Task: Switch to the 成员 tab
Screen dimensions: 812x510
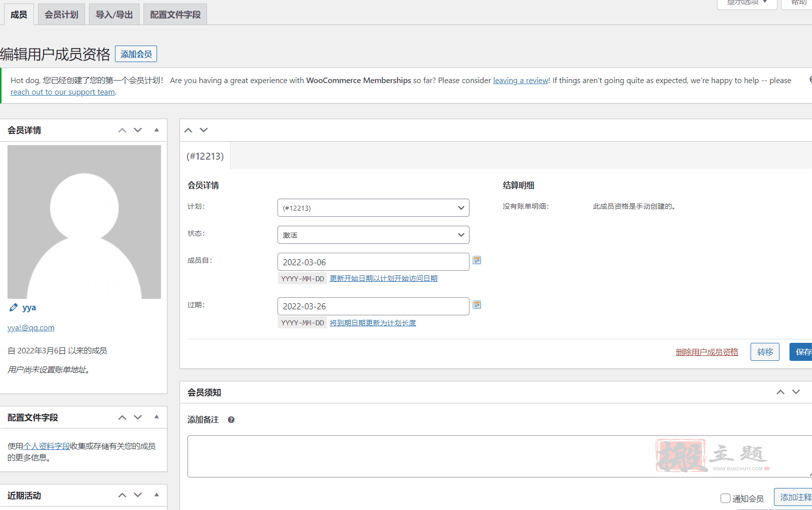Action: (x=19, y=15)
